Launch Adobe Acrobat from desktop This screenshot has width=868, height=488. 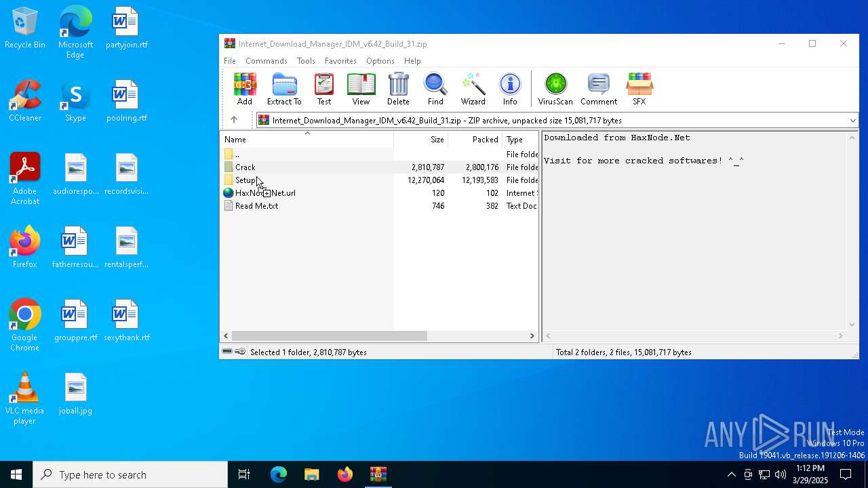(x=25, y=179)
